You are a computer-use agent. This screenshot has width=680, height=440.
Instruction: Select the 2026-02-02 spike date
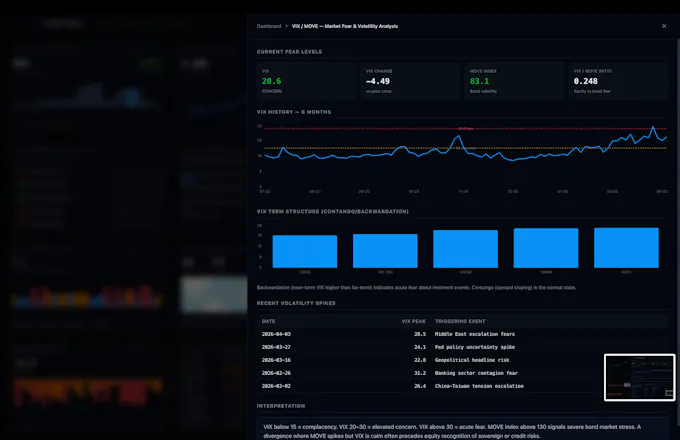point(276,386)
